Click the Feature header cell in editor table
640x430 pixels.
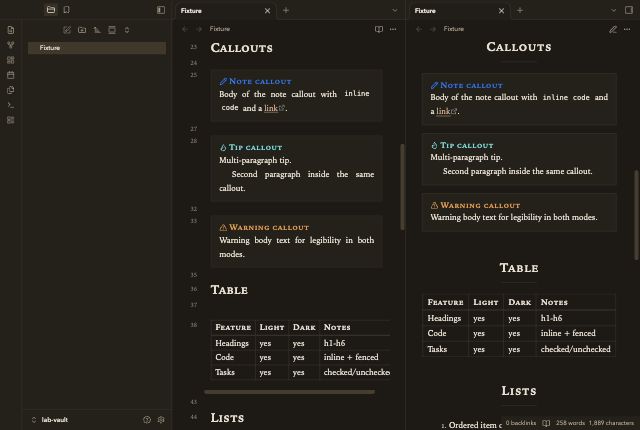233,328
